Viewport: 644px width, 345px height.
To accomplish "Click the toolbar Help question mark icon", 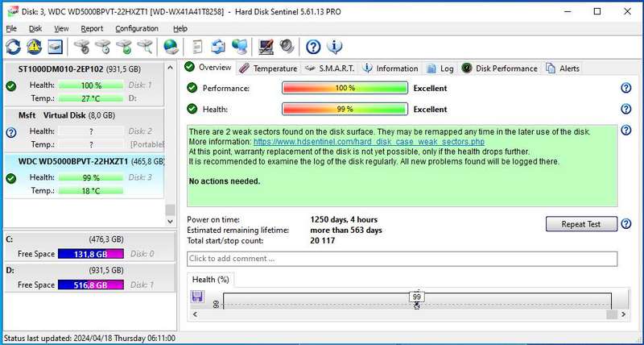I will [x=313, y=47].
